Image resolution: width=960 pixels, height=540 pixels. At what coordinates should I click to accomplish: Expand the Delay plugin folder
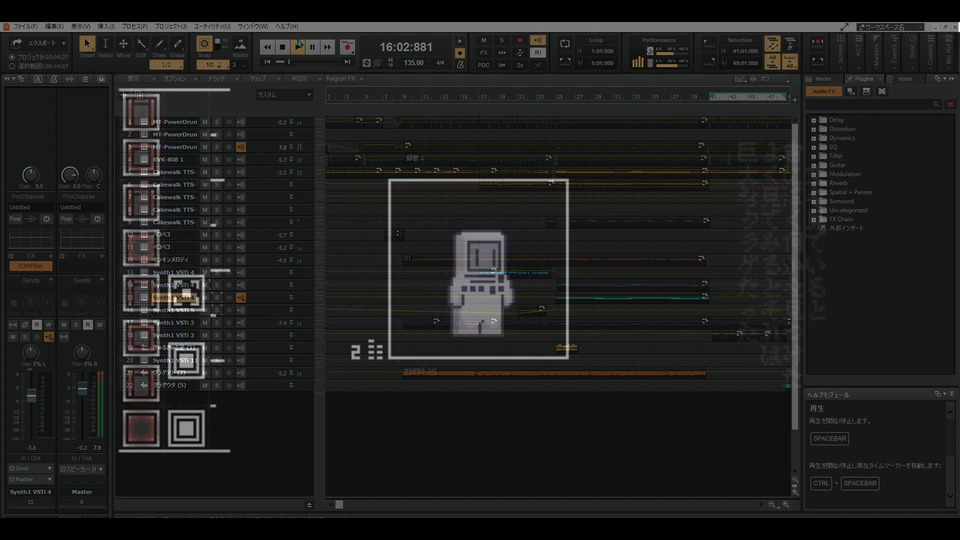pyautogui.click(x=814, y=120)
